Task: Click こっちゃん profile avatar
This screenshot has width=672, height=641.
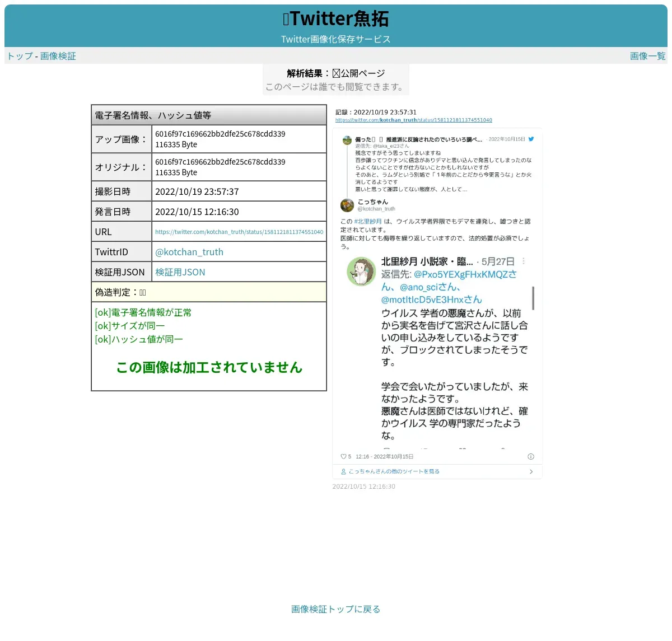Action: click(347, 205)
